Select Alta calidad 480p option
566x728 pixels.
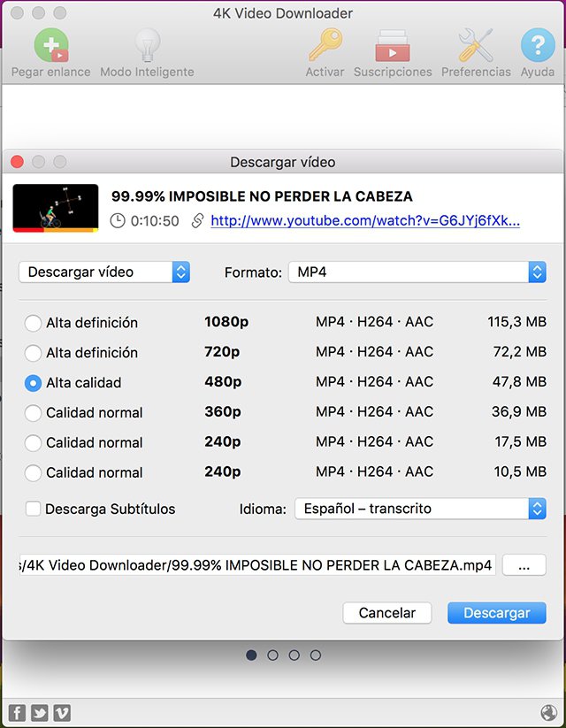[x=33, y=383]
